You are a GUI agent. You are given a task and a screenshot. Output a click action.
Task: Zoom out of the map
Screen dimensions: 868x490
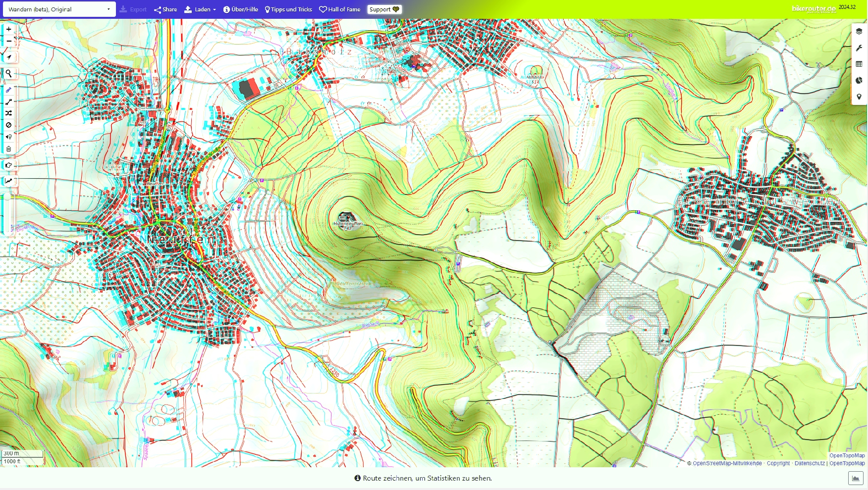8,41
